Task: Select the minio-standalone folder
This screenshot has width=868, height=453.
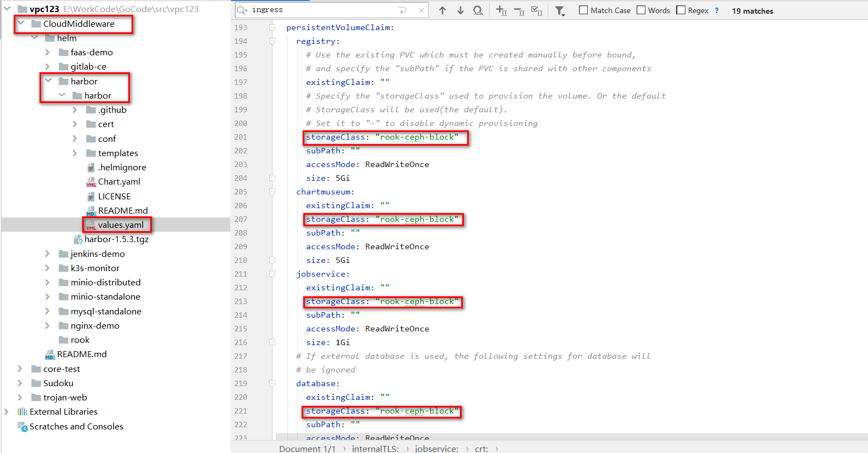Action: point(105,296)
